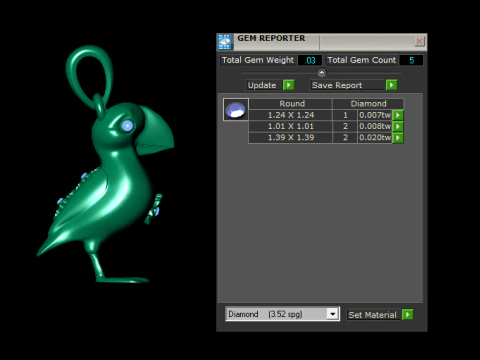Select the 1.24 X 1.24 size cell
Screen dimensions: 480x360
(x=291, y=115)
